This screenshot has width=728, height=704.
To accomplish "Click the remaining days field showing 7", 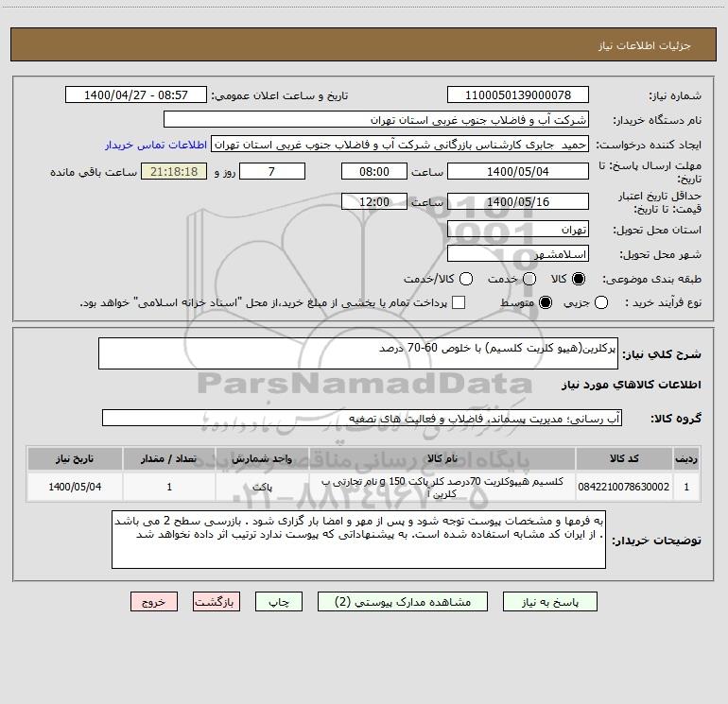I will pos(272,171).
